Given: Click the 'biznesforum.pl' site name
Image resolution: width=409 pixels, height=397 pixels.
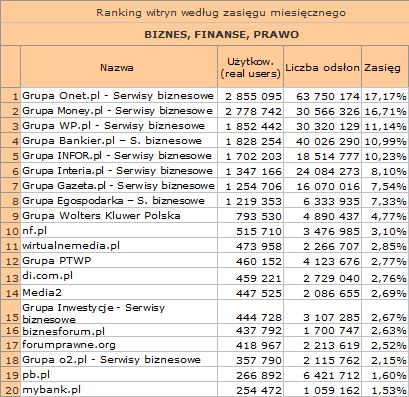Looking at the screenshot, I should click(x=63, y=331).
